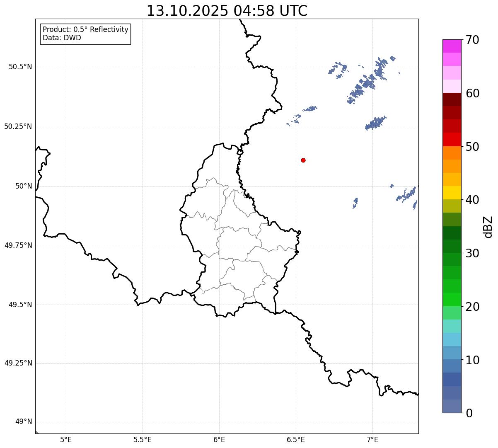498x448 pixels.
Task: Click the radar echo patch near 50.25°N 7°E
Action: 375,123
